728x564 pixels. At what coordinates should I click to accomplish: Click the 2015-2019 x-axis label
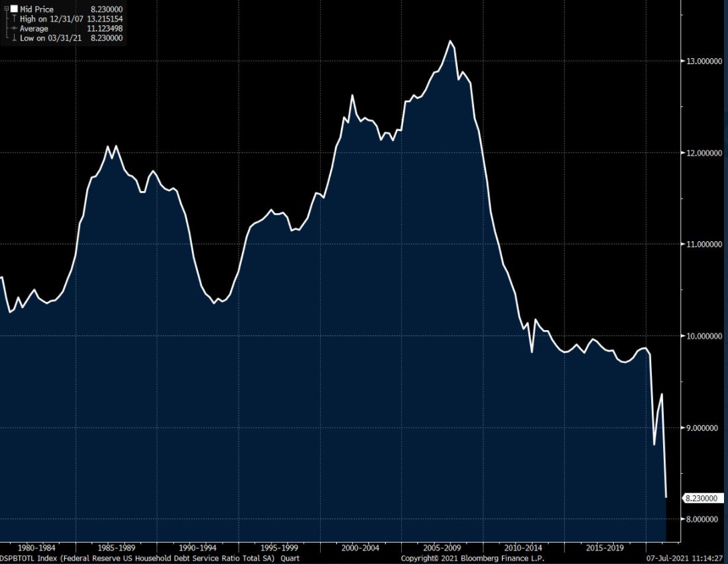[x=604, y=548]
